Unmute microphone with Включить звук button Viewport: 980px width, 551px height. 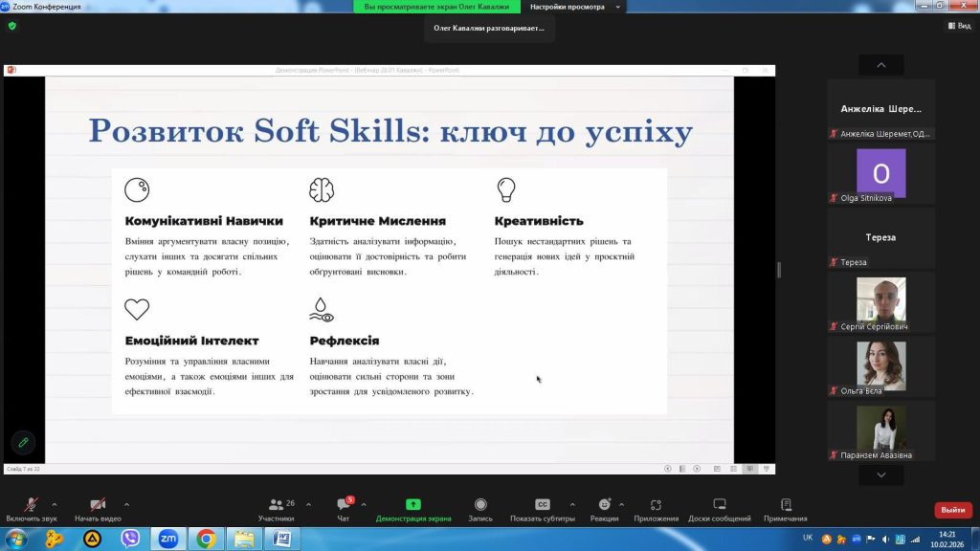click(31, 505)
